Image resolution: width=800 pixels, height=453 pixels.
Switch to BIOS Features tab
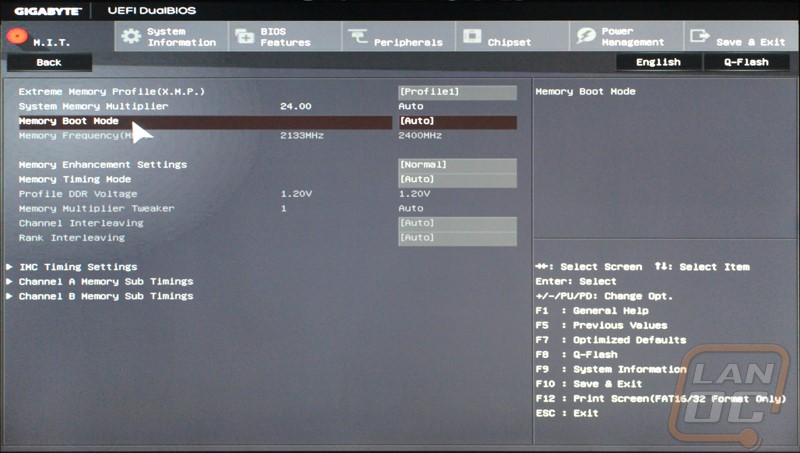click(285, 36)
